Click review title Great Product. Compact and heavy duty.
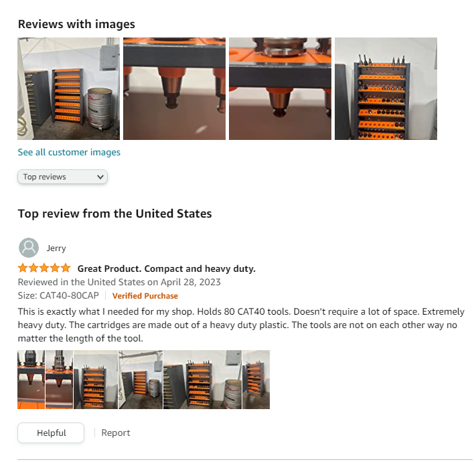Image resolution: width=476 pixels, height=462 pixels. tap(166, 268)
